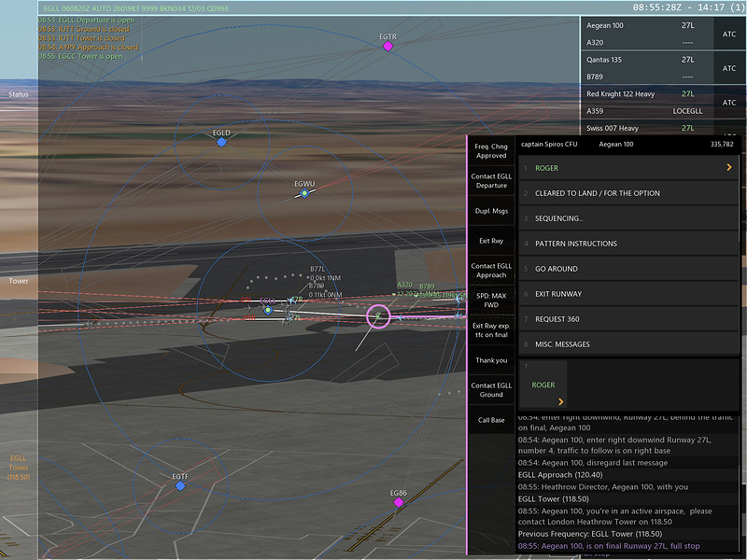The height and width of the screenshot is (560, 747).
Task: Open the SEQUENCING... menu entry
Action: tap(628, 218)
